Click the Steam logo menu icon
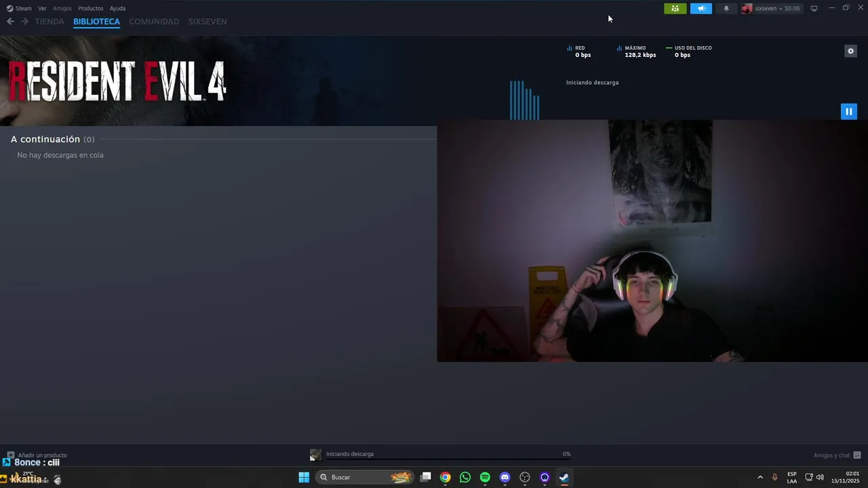Viewport: 868px width, 488px height. [9, 8]
